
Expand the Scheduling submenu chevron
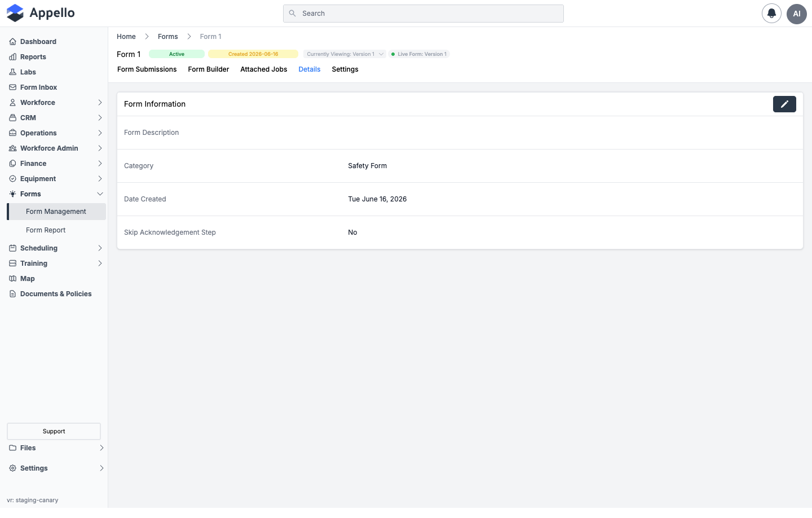pos(100,248)
